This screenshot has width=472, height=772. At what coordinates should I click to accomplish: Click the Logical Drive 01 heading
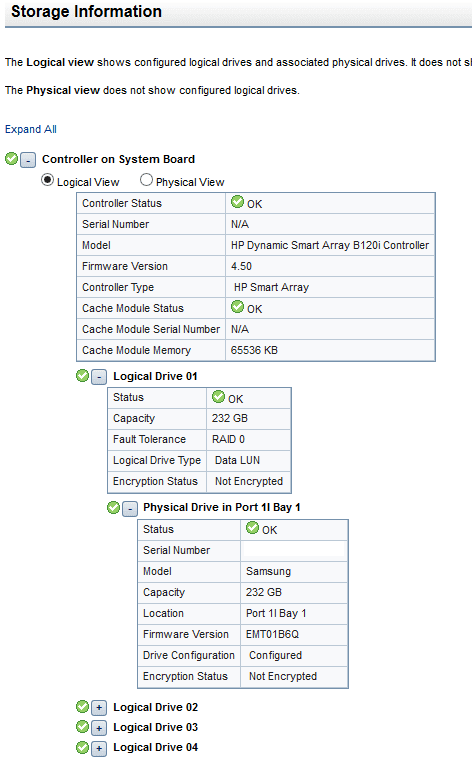click(156, 376)
